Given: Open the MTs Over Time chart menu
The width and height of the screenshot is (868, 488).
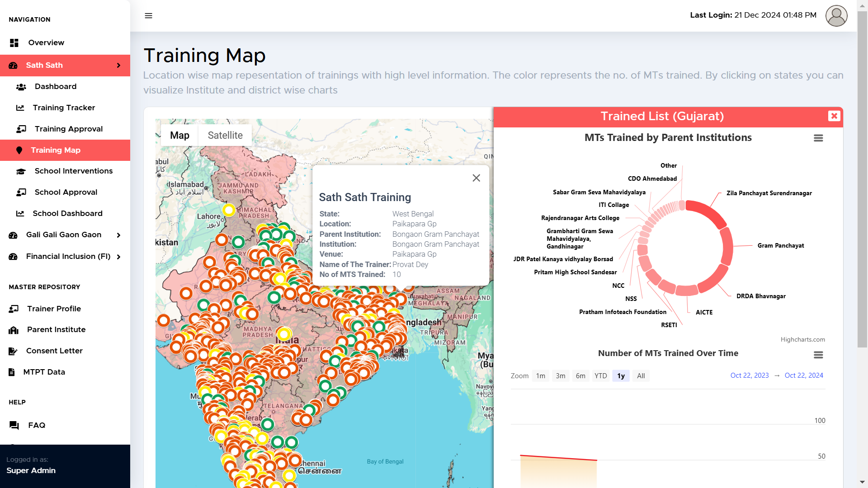Looking at the screenshot, I should coord(818,355).
